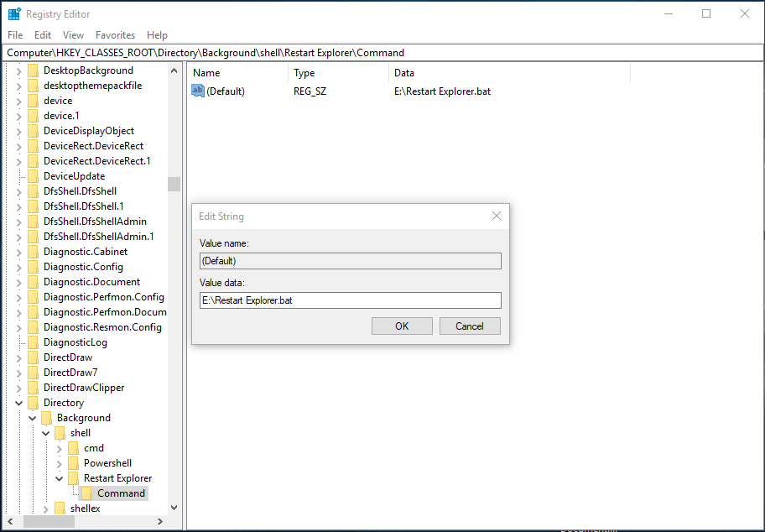Cancel the Edit String dialog
The height and width of the screenshot is (532, 765).
pyautogui.click(x=470, y=326)
